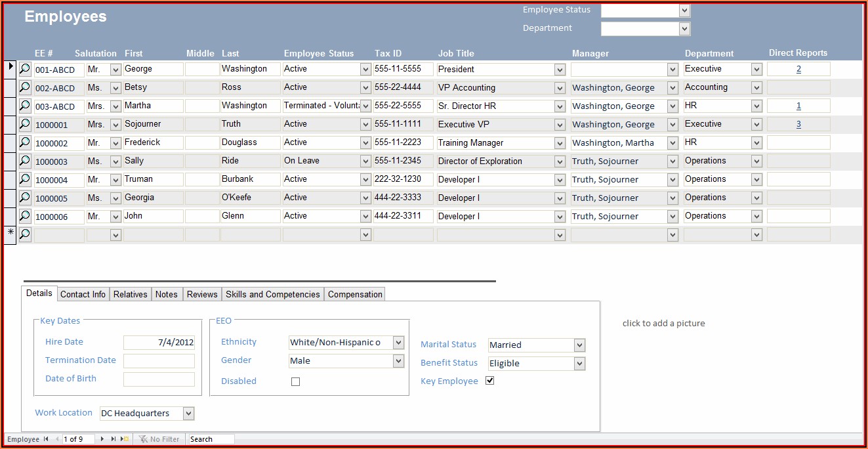The width and height of the screenshot is (868, 449).
Task: Go to next record using navigation arrow
Action: coord(102,439)
